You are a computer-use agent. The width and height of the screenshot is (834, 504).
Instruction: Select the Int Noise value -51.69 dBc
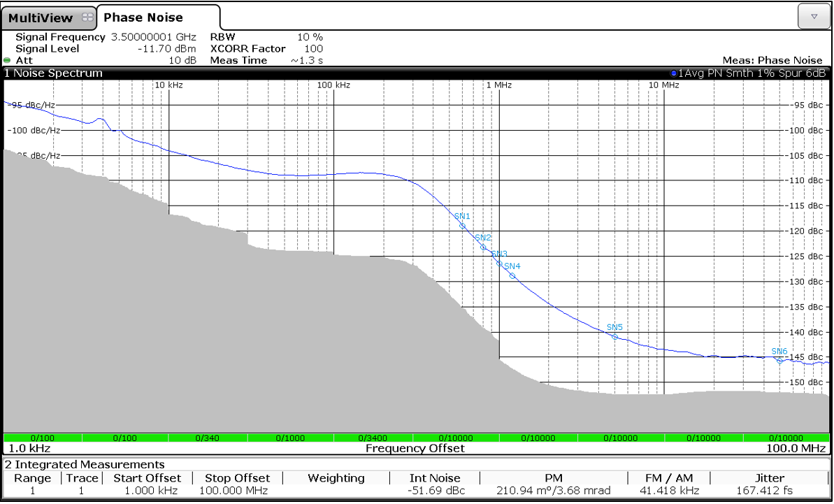tap(437, 491)
